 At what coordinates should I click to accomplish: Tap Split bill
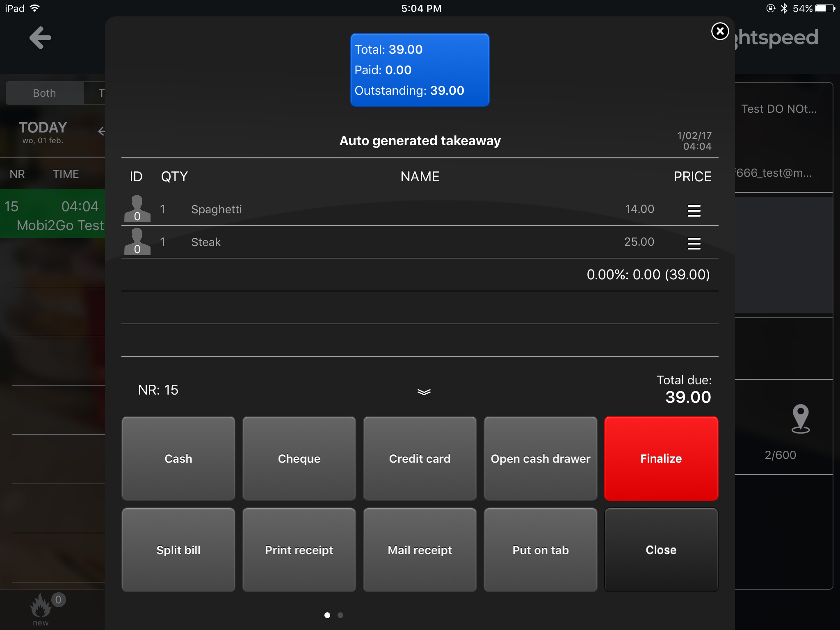click(178, 550)
